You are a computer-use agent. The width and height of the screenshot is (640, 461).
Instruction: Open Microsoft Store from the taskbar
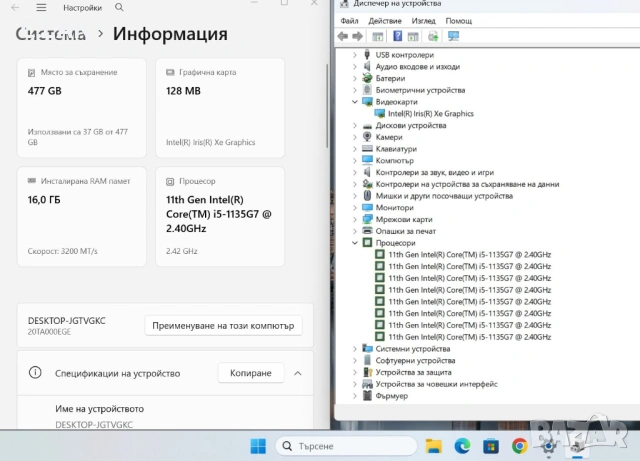click(x=491, y=446)
